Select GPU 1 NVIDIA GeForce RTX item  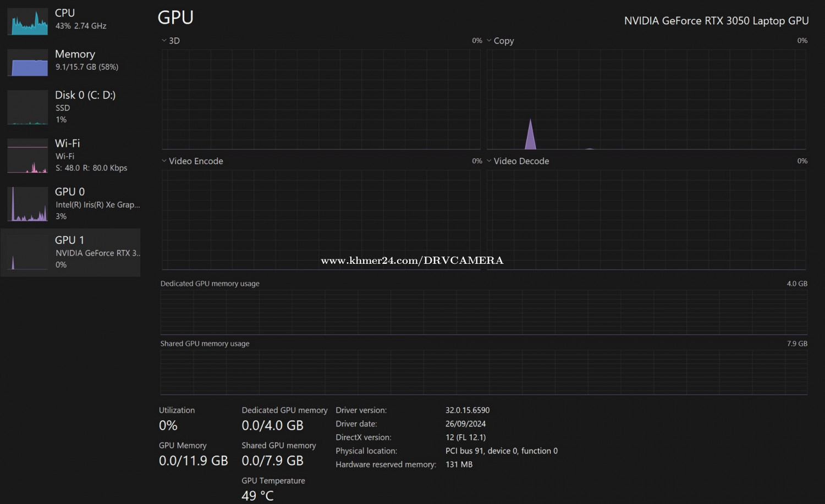point(70,252)
